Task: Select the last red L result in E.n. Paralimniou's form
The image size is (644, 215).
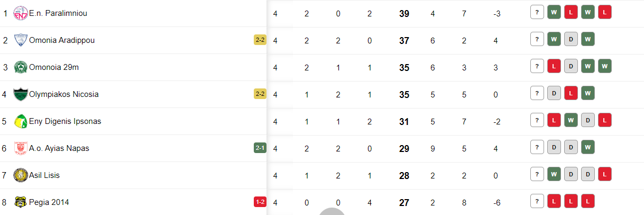Action: click(605, 12)
